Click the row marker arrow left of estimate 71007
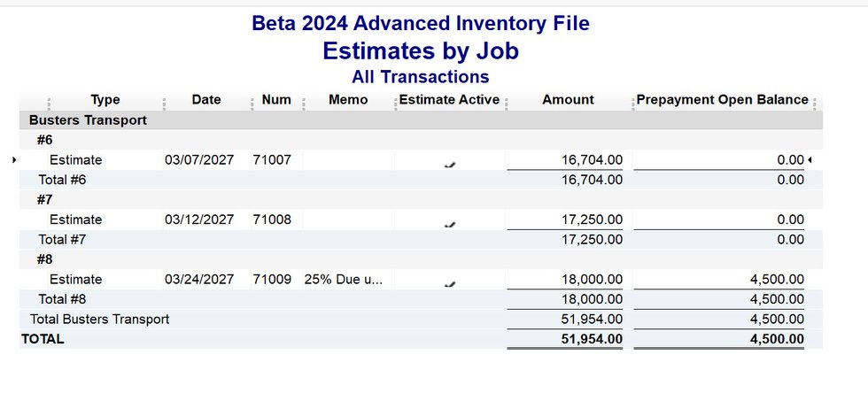This screenshot has height=393, width=868. pos(14,160)
